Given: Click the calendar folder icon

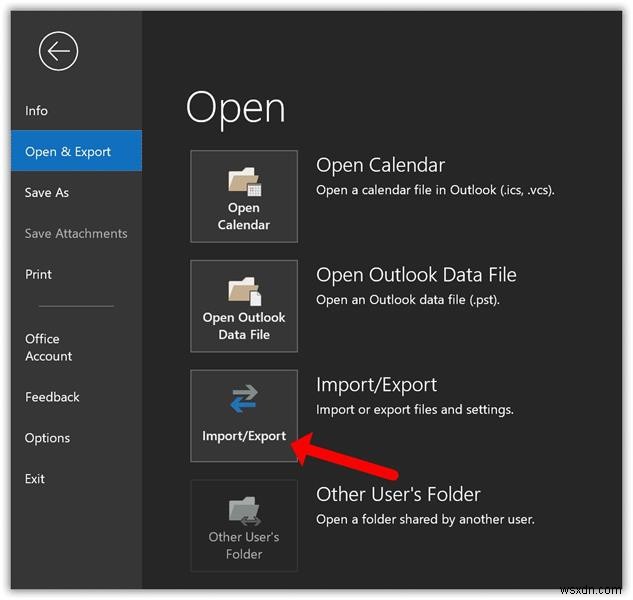Looking at the screenshot, I should 245,181.
